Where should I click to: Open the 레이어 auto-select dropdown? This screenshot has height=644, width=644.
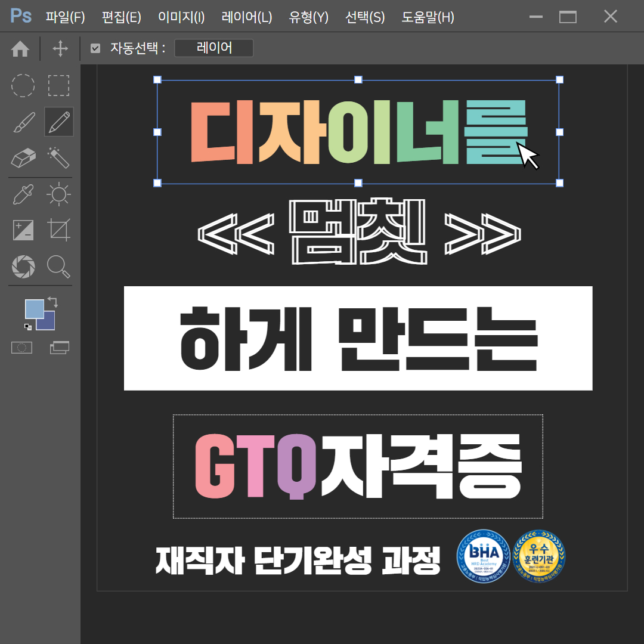tap(213, 48)
